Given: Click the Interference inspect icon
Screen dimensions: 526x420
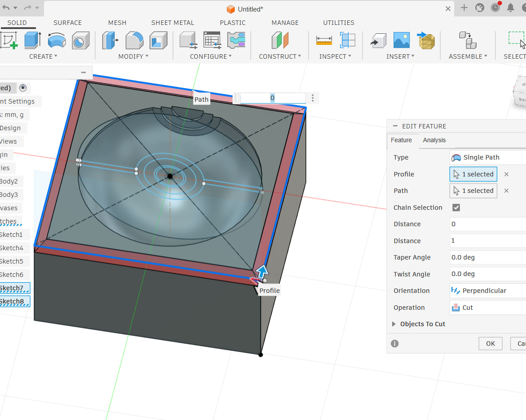Looking at the screenshot, I should tap(348, 40).
